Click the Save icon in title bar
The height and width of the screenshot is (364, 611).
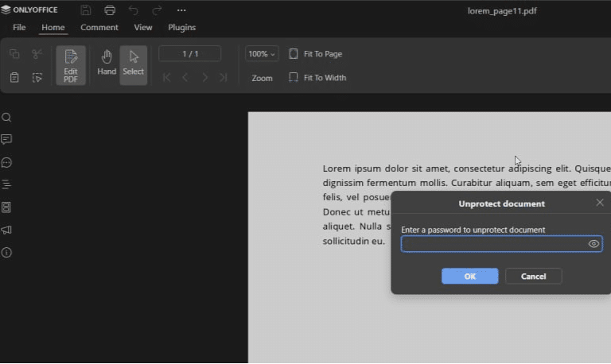point(86,10)
